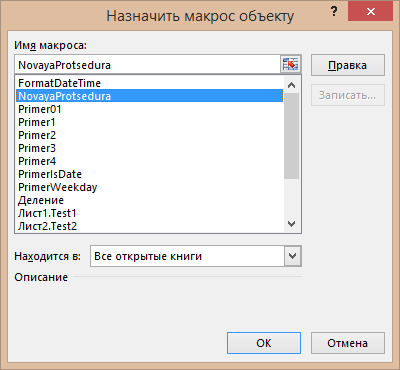Select Primer4 in the macro list
The width and height of the screenshot is (400, 370).
tap(149, 161)
